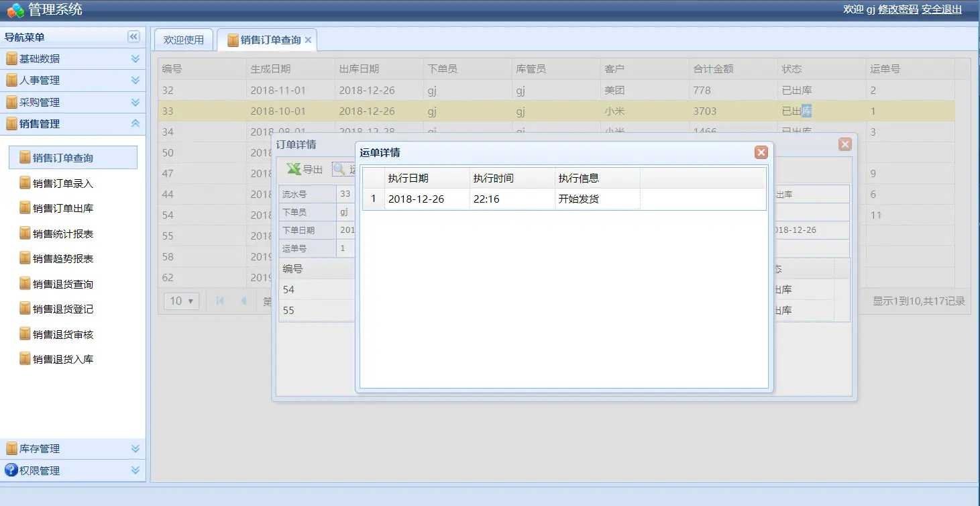
Task: Click the 22:16 time cell
Action: pos(512,199)
